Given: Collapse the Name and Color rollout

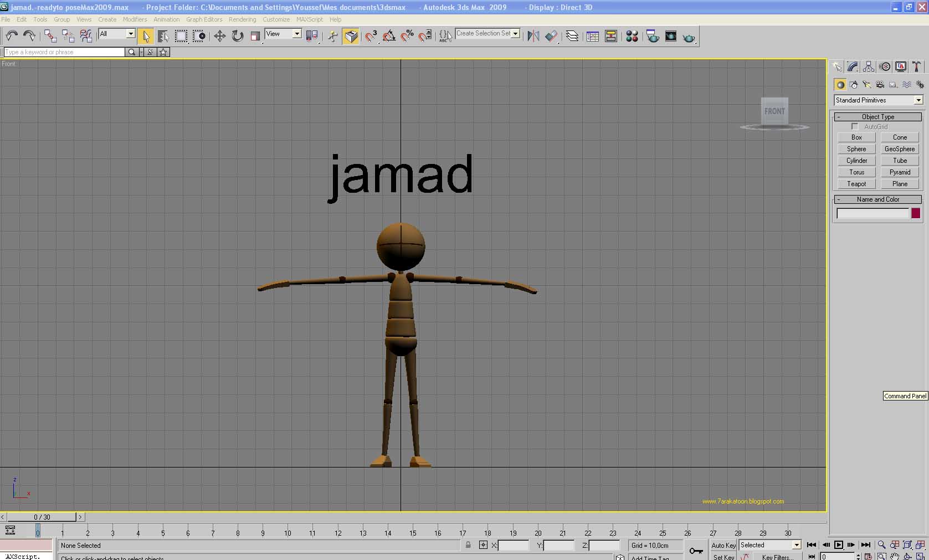Looking at the screenshot, I should tap(878, 199).
